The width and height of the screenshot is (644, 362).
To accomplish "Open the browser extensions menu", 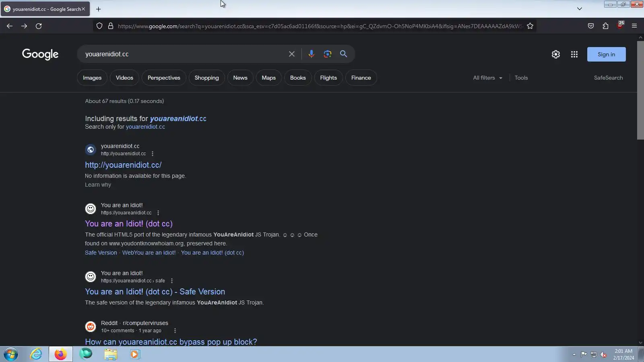I will coord(605,26).
